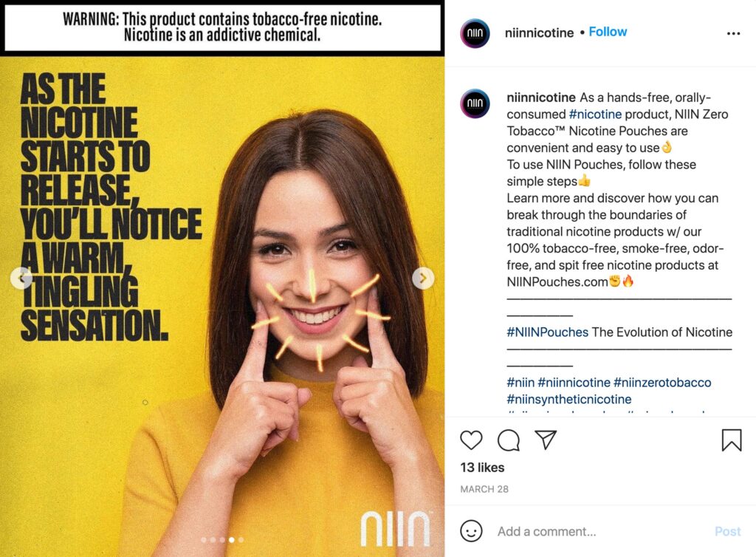Viewport: 756px width, 557px height.
Task: Open the three-dot more options menu
Action: [733, 33]
